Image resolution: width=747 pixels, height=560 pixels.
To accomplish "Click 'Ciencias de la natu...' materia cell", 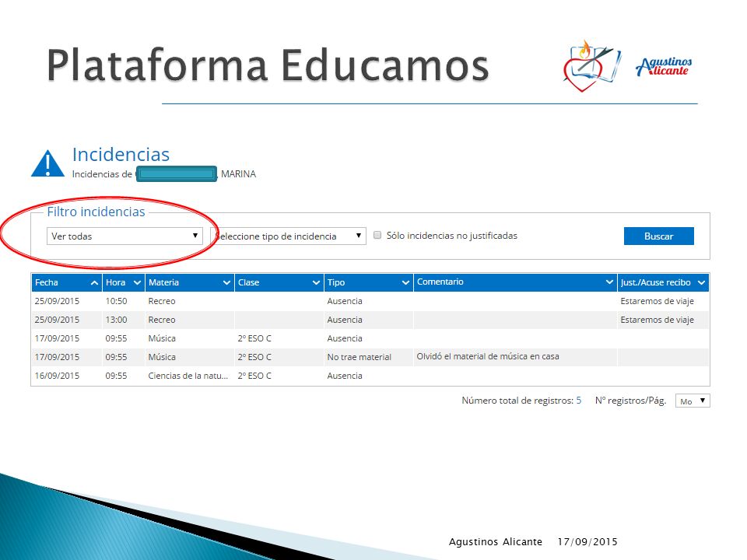I will [x=188, y=376].
